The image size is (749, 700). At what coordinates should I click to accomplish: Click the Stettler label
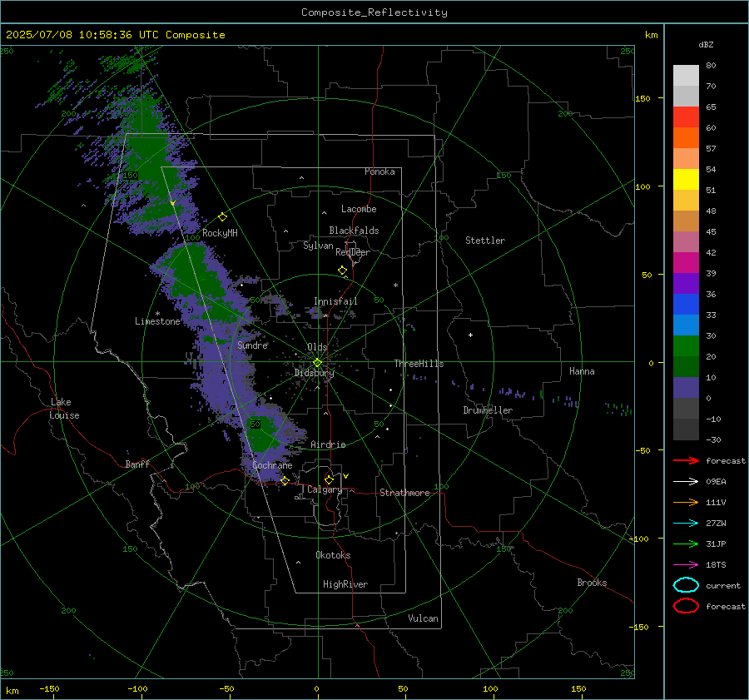coord(485,241)
